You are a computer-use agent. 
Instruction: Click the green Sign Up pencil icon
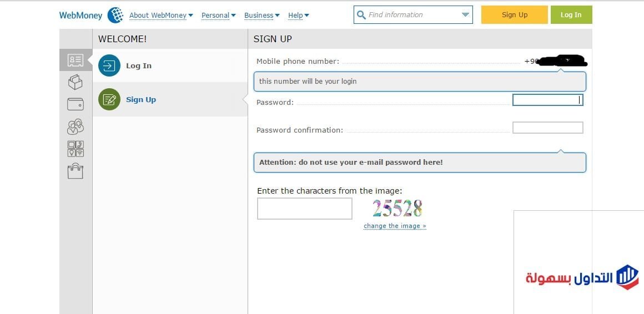point(109,99)
